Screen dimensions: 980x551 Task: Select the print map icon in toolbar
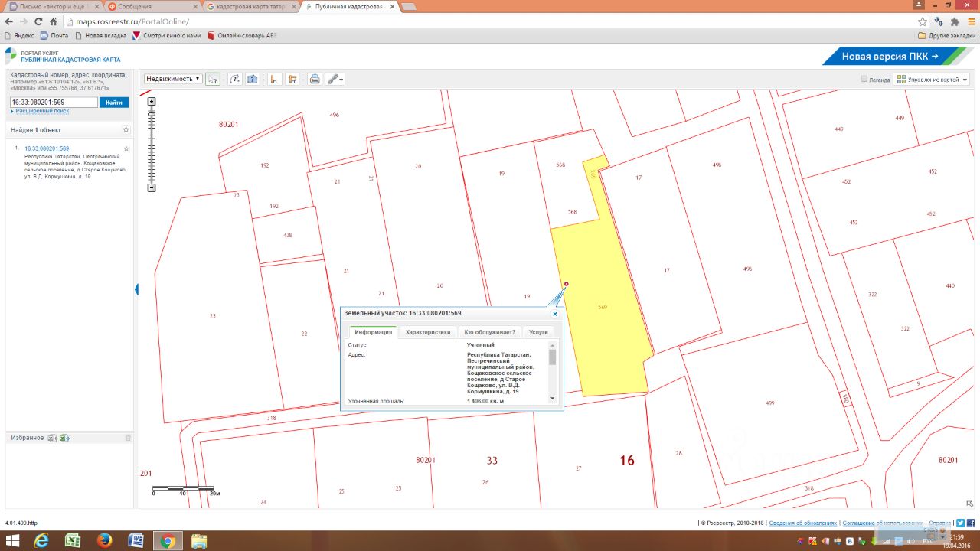[x=314, y=79]
